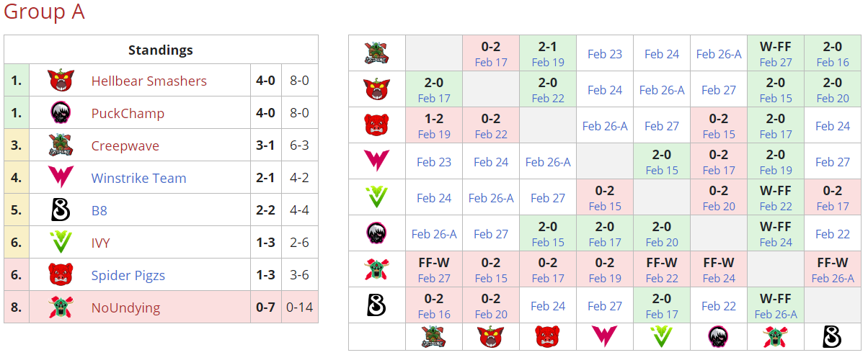This screenshot has width=868, height=355.
Task: Open the Hellbear Smashers team link
Action: pyautogui.click(x=149, y=81)
